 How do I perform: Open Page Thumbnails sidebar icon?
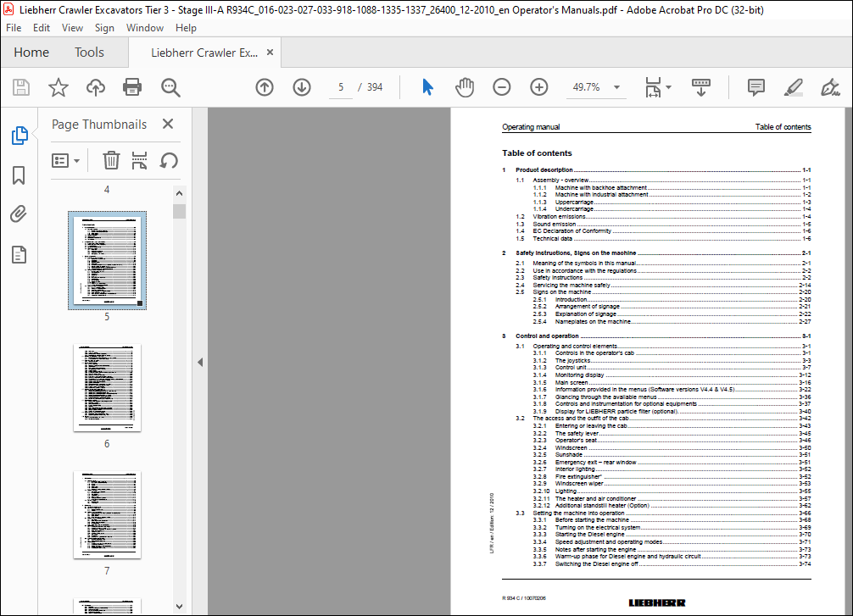pos(20,136)
